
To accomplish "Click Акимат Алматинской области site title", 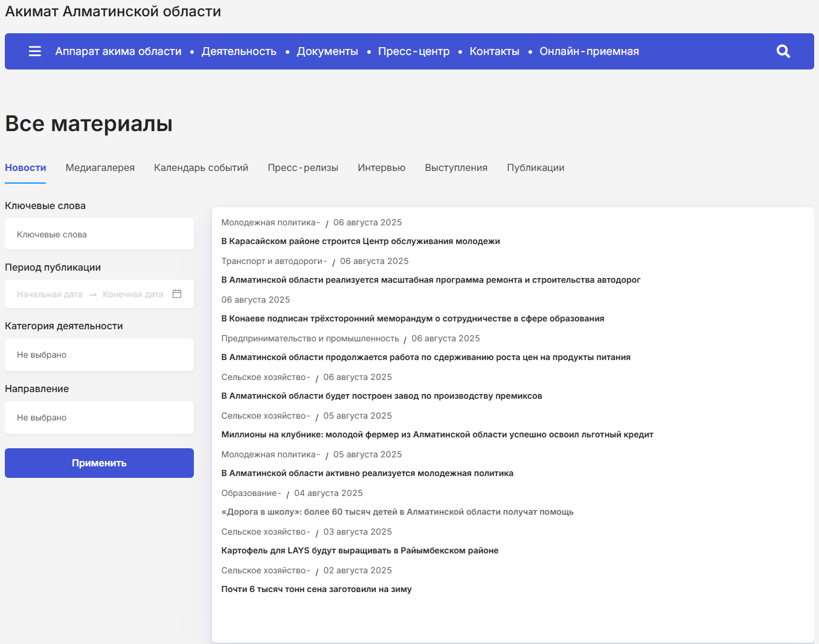I will (x=113, y=11).
